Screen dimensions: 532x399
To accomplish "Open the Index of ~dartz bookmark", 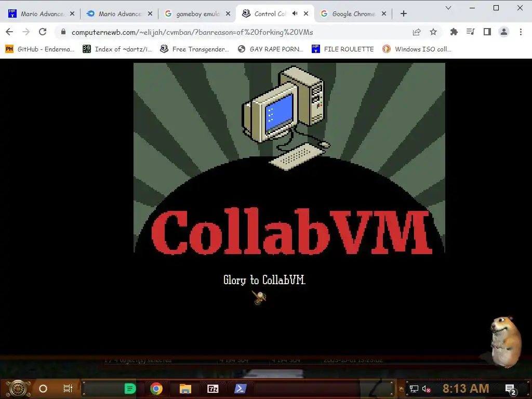I will pos(117,49).
